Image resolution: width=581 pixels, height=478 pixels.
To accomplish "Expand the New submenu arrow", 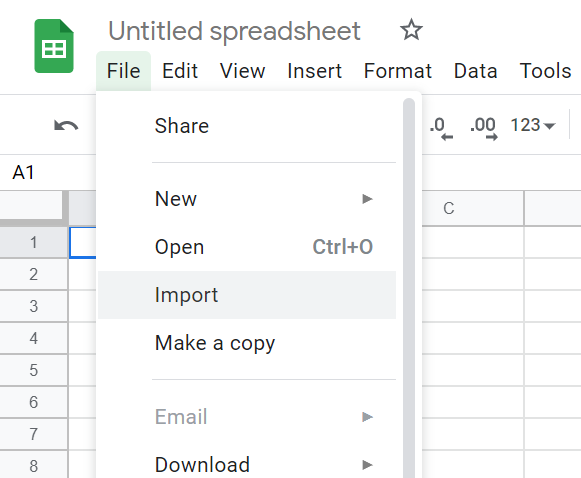I will [367, 199].
